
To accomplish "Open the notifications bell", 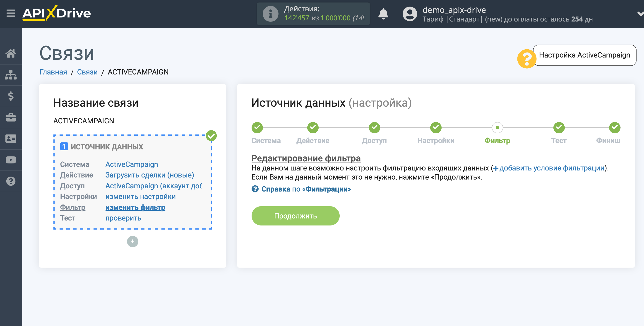I will [383, 14].
